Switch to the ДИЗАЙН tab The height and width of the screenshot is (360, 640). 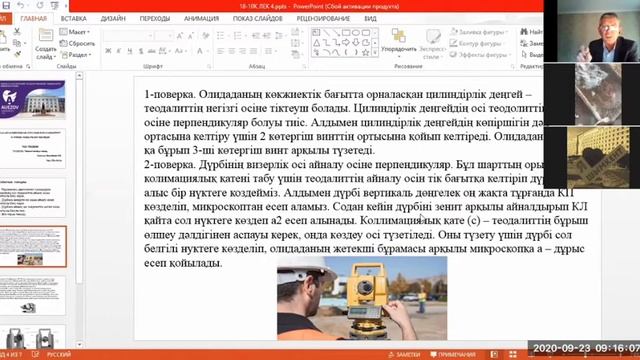[x=113, y=19]
